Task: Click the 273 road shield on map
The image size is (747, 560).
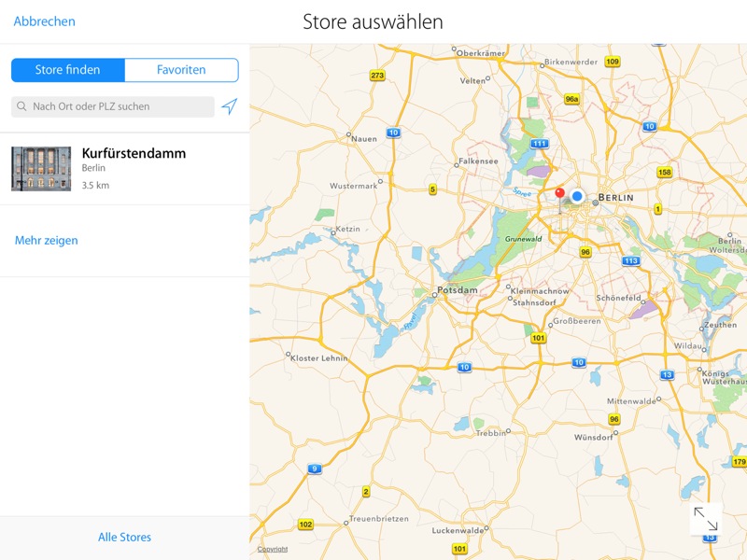Action: [377, 76]
